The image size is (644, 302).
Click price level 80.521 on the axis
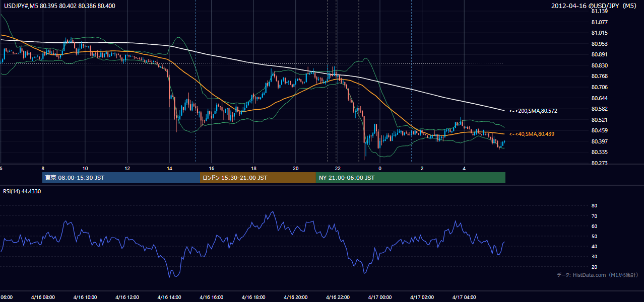click(x=599, y=120)
